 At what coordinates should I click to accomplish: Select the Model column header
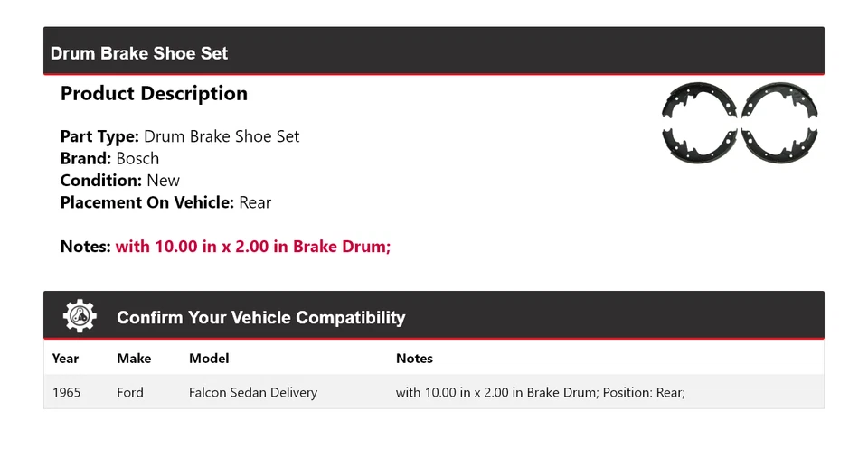click(x=209, y=359)
